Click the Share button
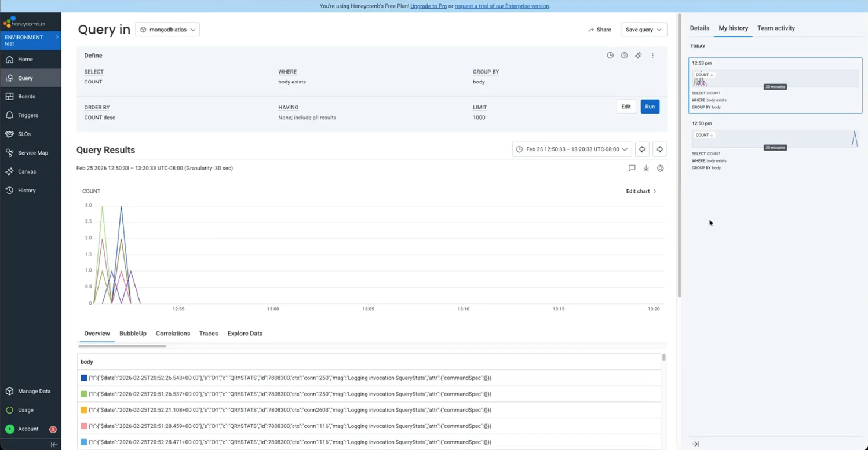868x450 pixels. tap(600, 30)
